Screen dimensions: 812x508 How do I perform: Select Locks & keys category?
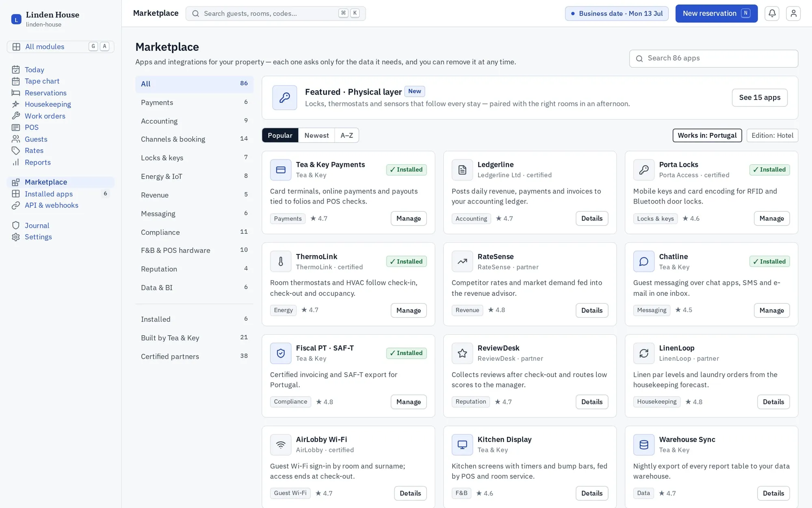point(194,158)
